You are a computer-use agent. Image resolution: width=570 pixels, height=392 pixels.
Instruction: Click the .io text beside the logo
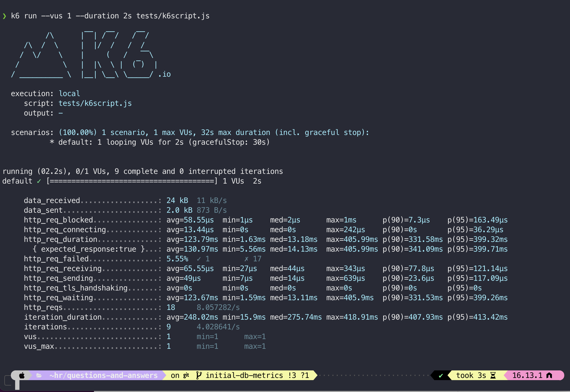tap(164, 74)
